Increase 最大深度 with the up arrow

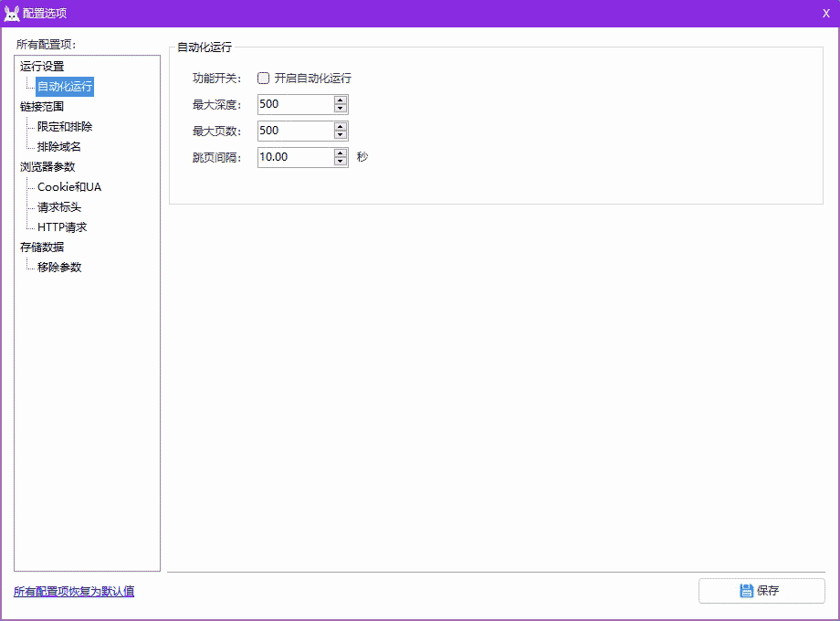click(x=341, y=100)
